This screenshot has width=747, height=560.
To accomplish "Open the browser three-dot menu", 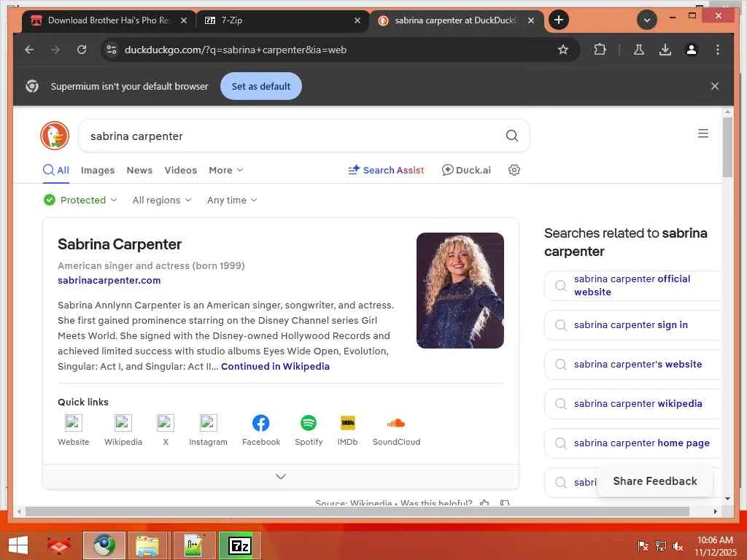I will pyautogui.click(x=718, y=50).
